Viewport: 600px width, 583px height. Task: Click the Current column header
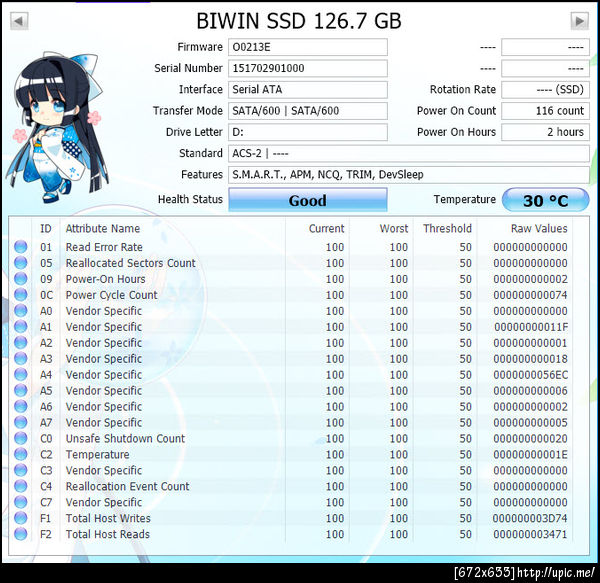point(326,228)
